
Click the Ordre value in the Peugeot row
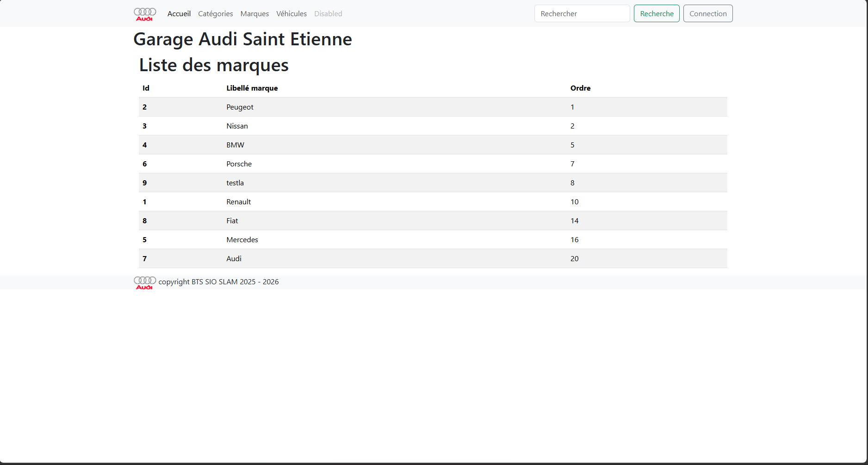click(x=572, y=107)
